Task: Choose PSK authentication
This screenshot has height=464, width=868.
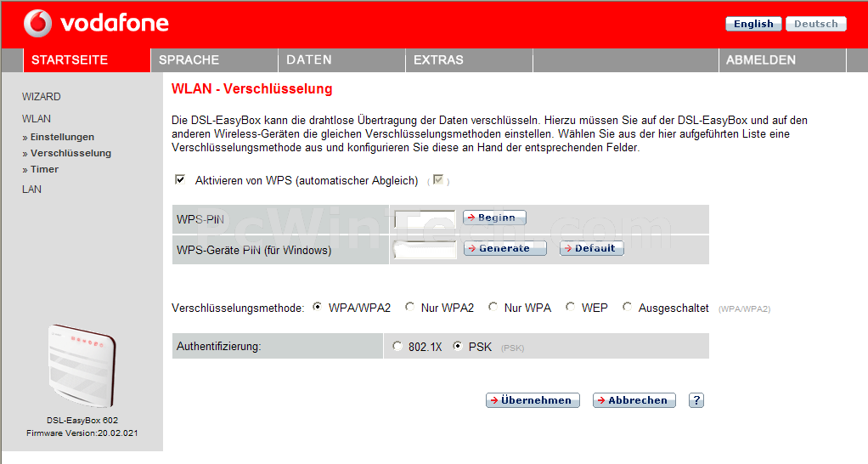Action: (x=458, y=346)
